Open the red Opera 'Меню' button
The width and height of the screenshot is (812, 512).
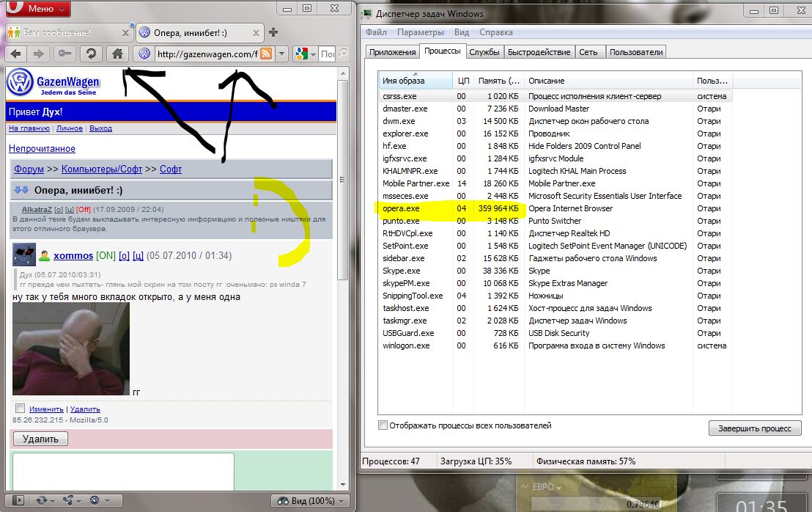click(38, 8)
